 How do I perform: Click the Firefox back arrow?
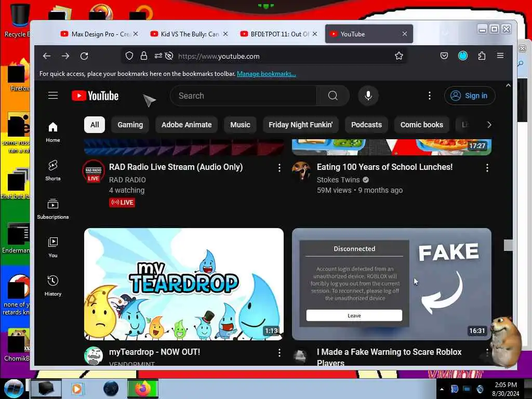click(x=47, y=56)
